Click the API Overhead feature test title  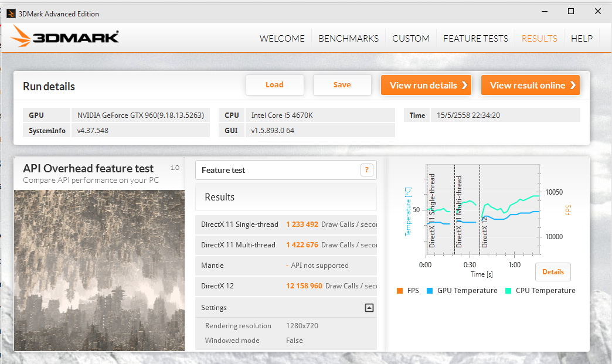[88, 169]
